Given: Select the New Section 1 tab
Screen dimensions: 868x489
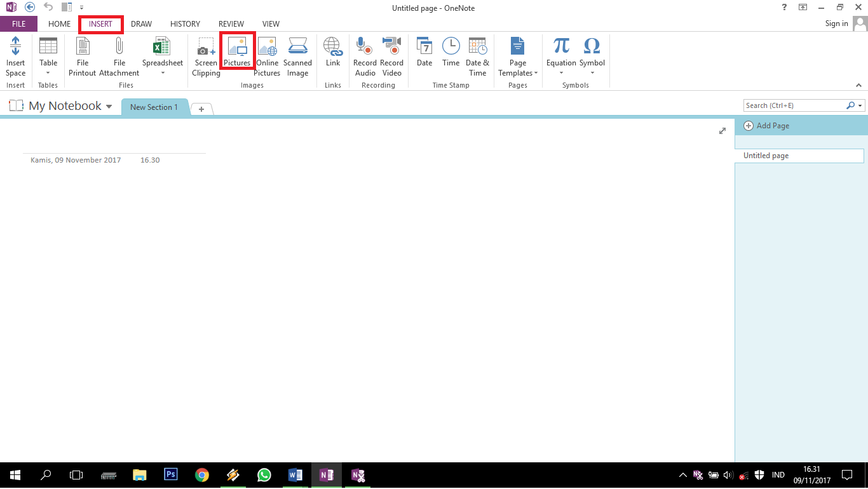Looking at the screenshot, I should (154, 107).
